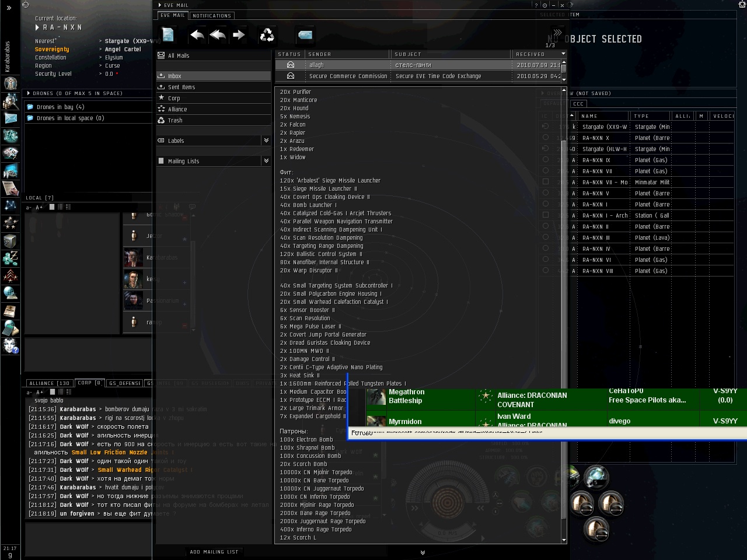Click the Add Mailing List button
The image size is (747, 560).
(214, 552)
